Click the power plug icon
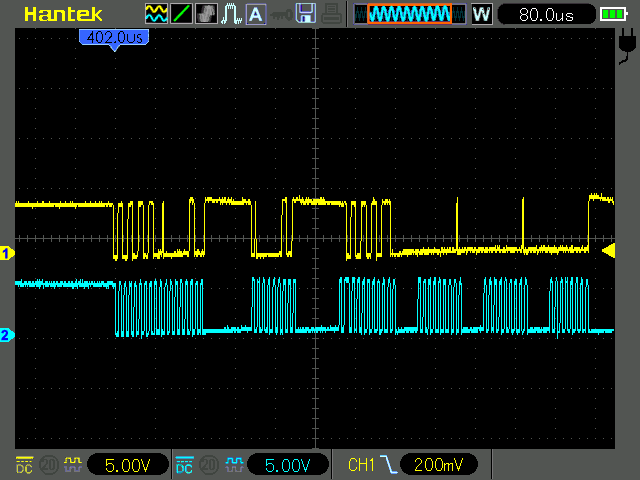Viewport: 640px width, 480px height. [627, 46]
